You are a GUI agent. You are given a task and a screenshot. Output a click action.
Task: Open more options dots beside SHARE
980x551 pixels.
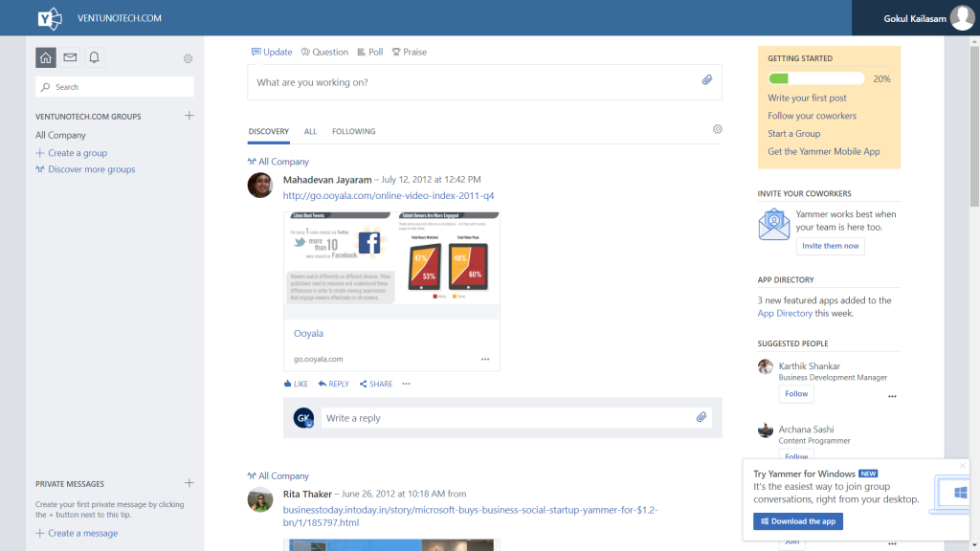coord(406,384)
